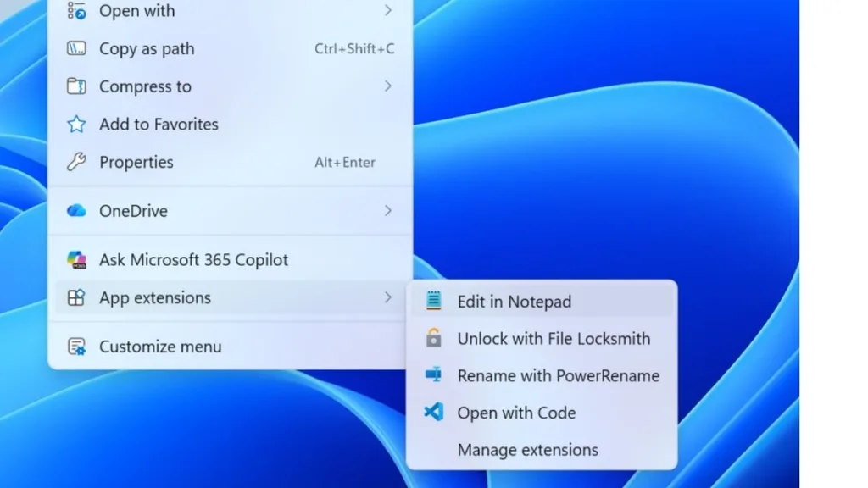
Task: Open Customize menu entry
Action: point(230,347)
